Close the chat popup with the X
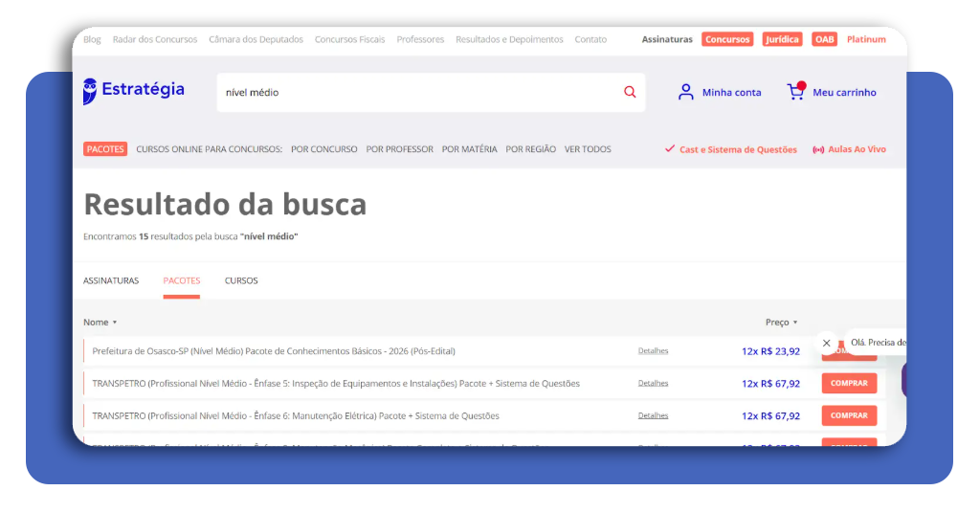This screenshot has width=980, height=513. 826,343
